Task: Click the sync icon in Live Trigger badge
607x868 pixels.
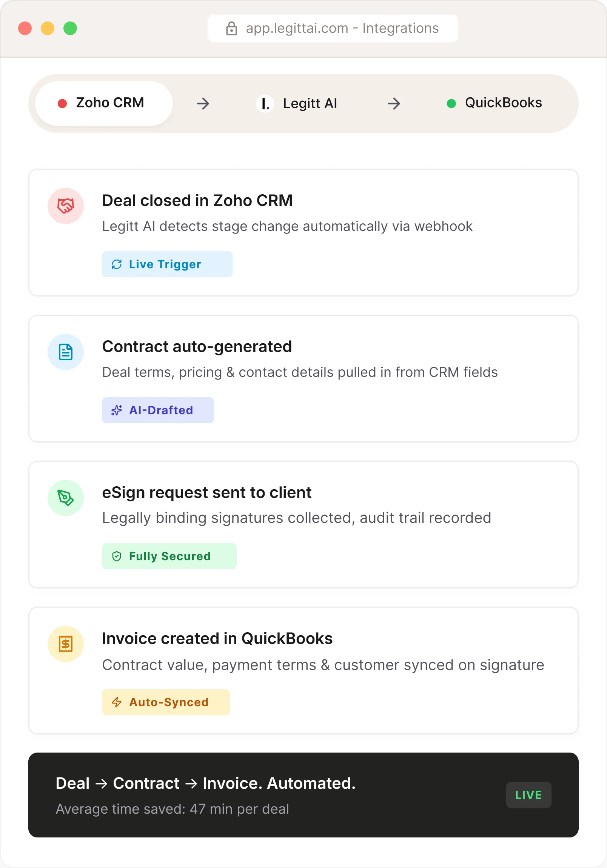Action: point(117,264)
